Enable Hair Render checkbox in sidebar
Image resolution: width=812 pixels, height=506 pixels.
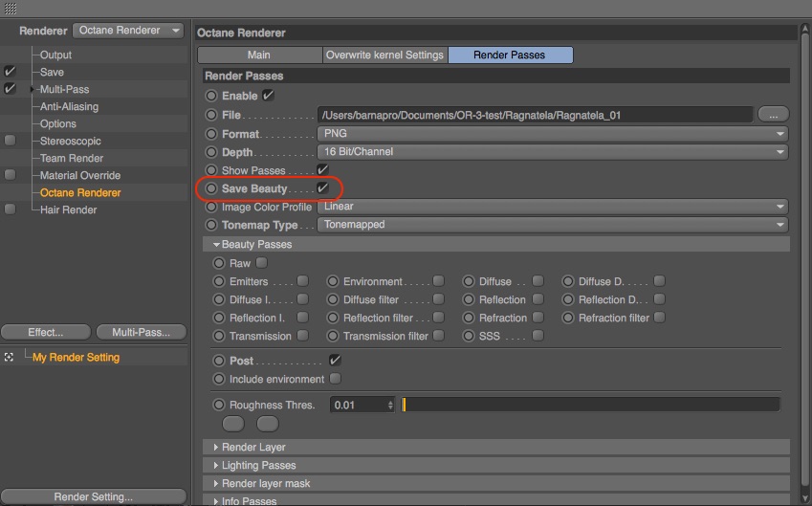point(10,209)
